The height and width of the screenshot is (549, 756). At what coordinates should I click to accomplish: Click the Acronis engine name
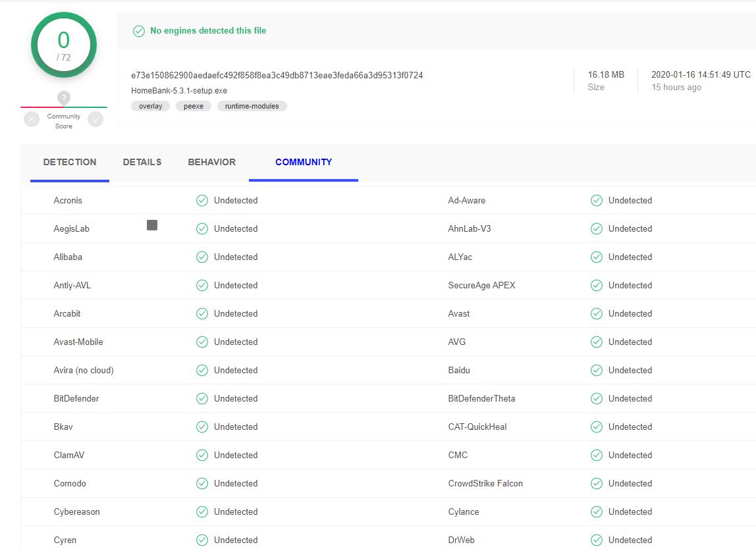tap(68, 201)
